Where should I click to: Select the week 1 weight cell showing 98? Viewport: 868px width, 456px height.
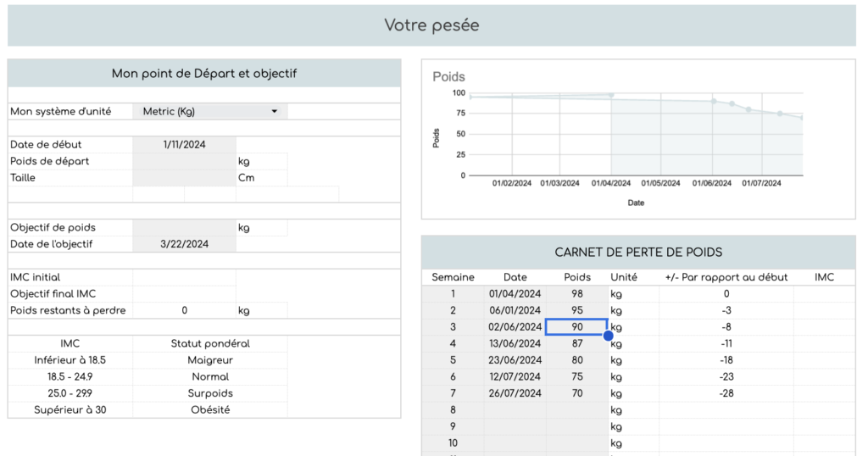click(x=576, y=293)
